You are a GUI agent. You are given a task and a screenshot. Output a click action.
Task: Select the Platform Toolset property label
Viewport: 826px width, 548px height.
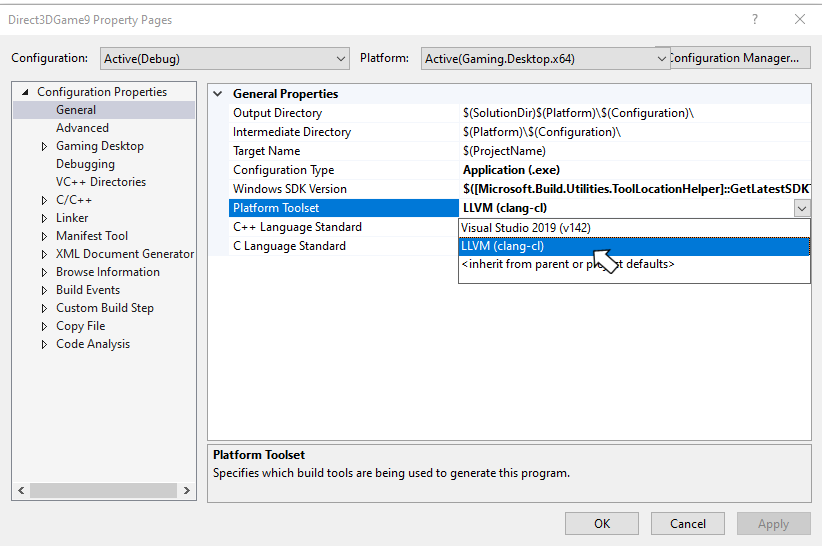point(344,208)
